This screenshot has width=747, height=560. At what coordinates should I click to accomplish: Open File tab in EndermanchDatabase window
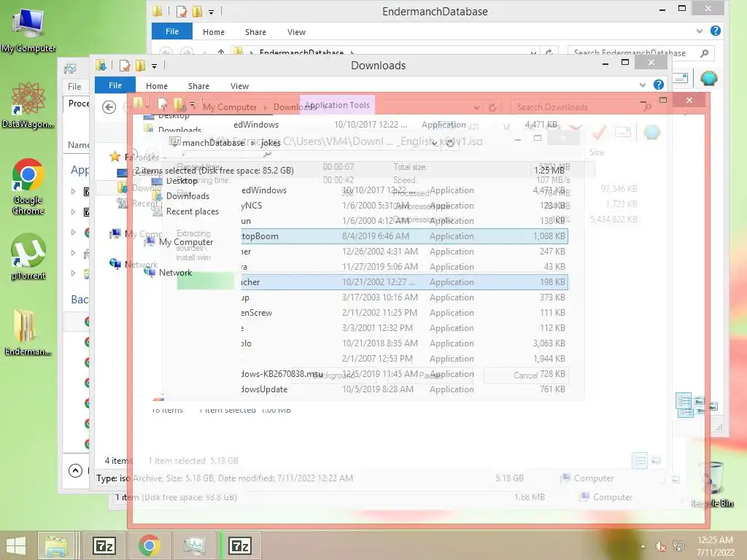(x=172, y=31)
